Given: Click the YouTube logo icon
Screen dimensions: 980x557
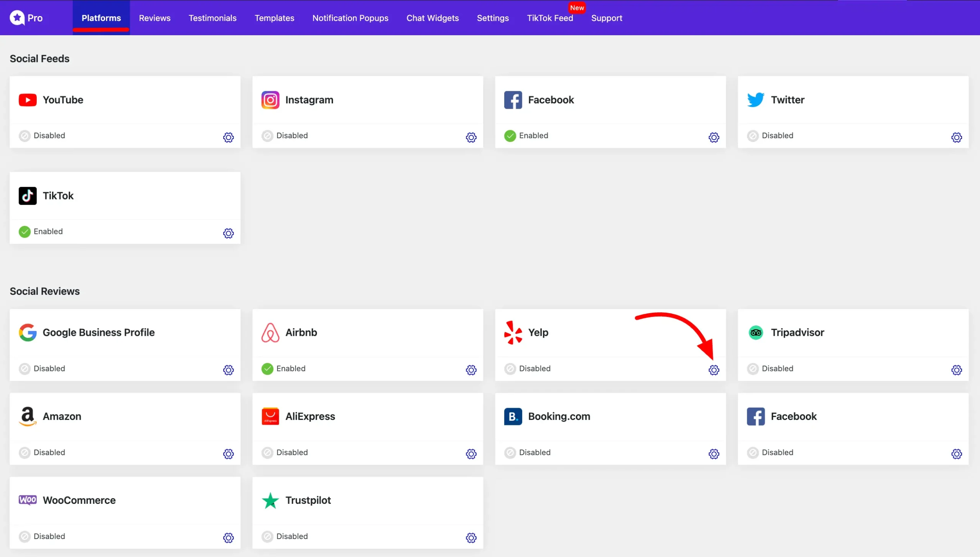Looking at the screenshot, I should tap(28, 100).
